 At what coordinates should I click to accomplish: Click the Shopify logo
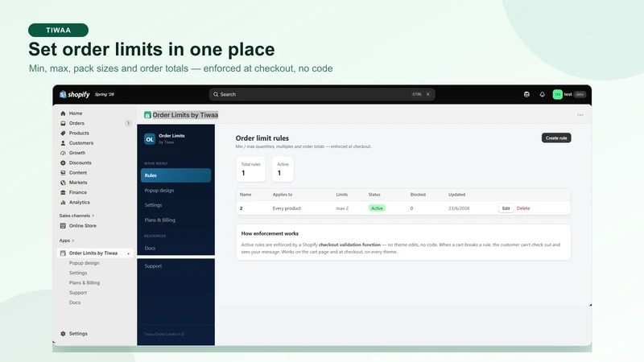(x=74, y=94)
